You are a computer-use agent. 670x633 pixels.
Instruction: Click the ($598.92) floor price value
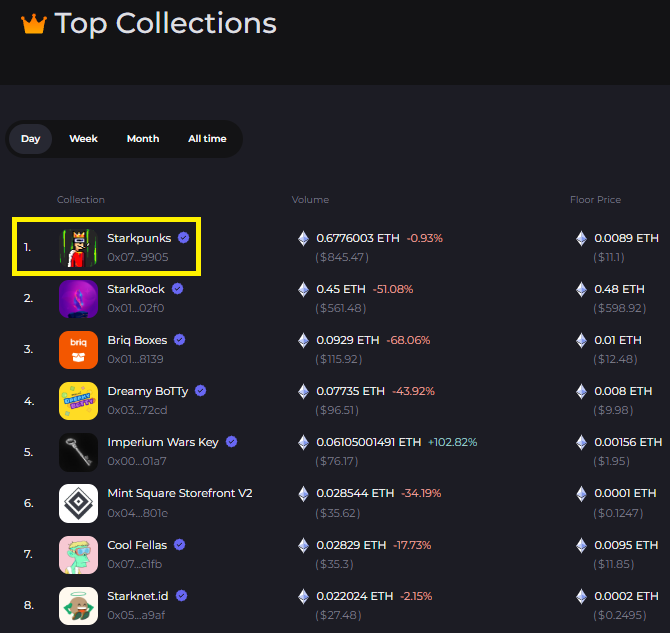point(620,308)
